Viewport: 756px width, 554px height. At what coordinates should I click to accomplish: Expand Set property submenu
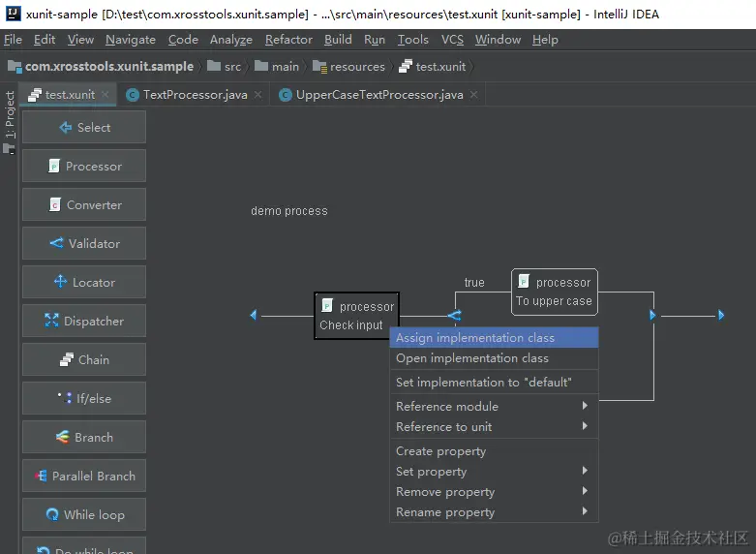(x=495, y=472)
